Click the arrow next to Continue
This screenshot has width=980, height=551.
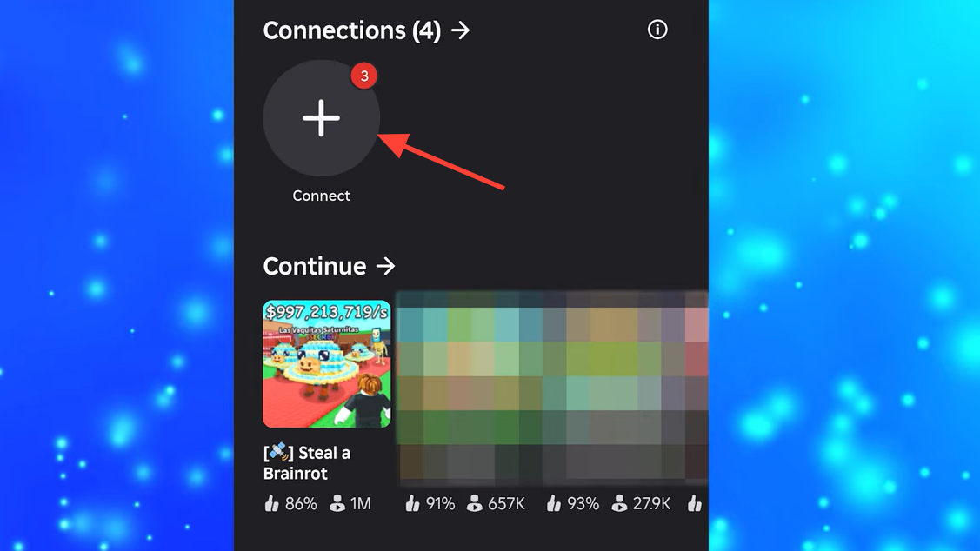[385, 266]
